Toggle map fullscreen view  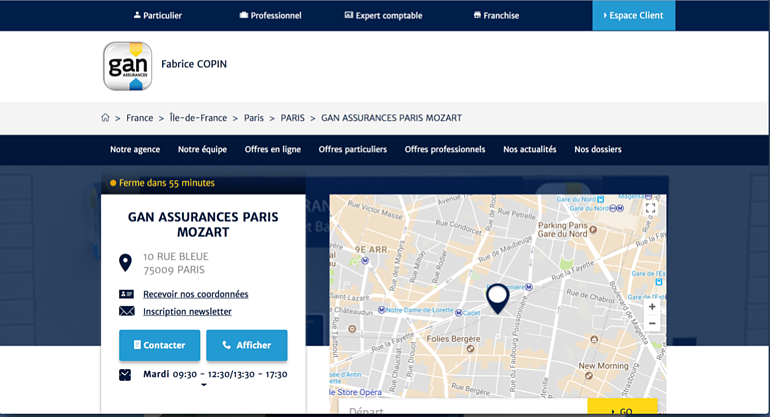651,208
